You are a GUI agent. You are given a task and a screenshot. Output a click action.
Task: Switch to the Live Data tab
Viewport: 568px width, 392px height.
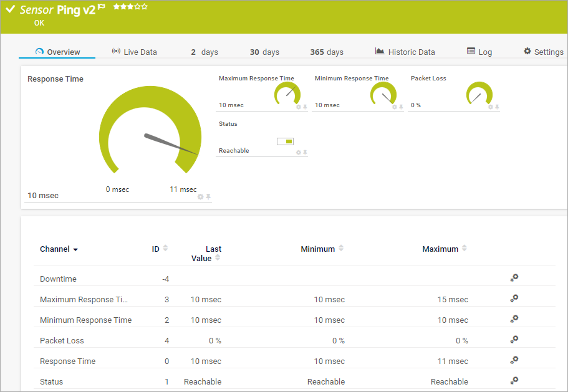click(134, 52)
